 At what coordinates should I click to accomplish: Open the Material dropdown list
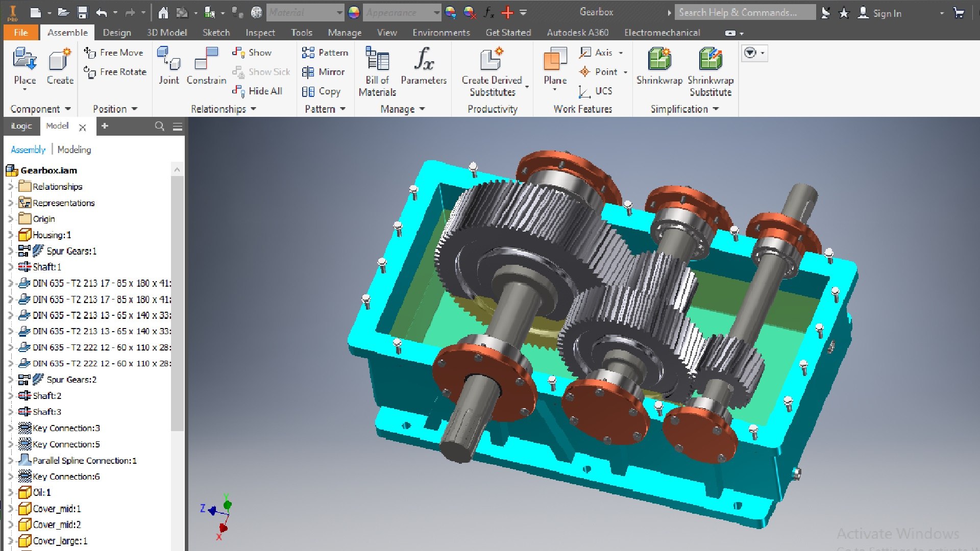[x=339, y=12]
